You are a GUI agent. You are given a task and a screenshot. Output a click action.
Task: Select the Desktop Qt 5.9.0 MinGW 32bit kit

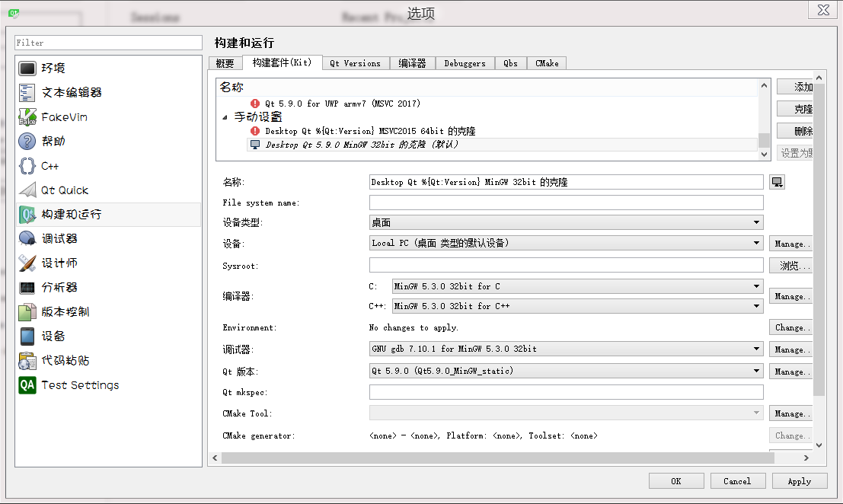click(x=502, y=145)
